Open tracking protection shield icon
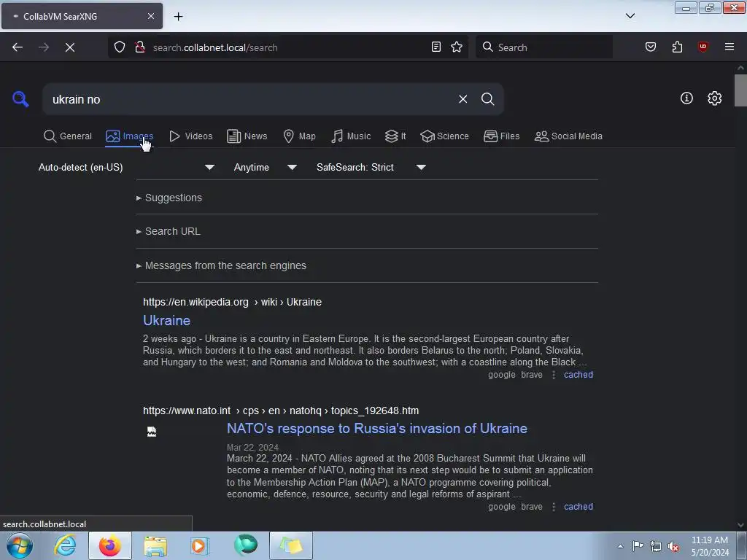The image size is (747, 560). (x=120, y=47)
